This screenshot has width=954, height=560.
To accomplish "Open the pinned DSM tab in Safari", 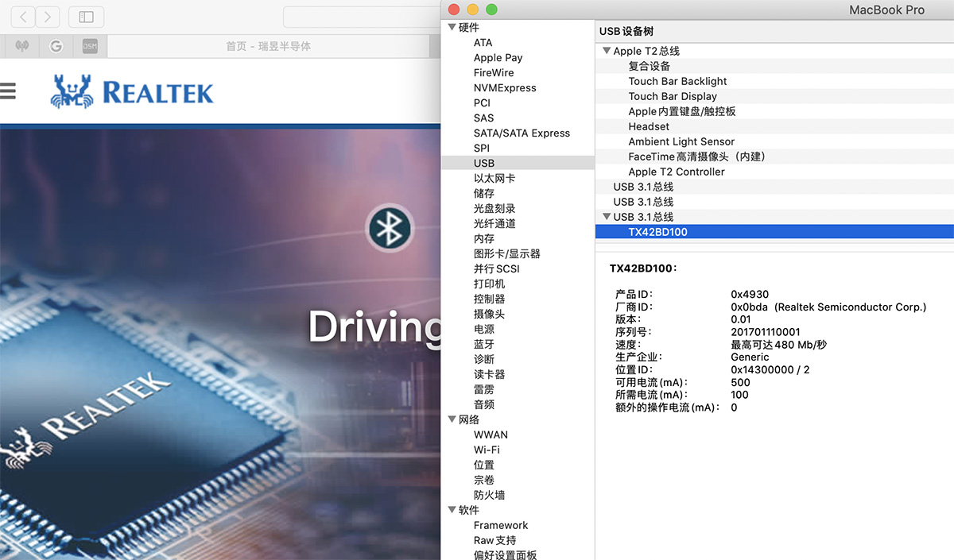I will click(90, 46).
